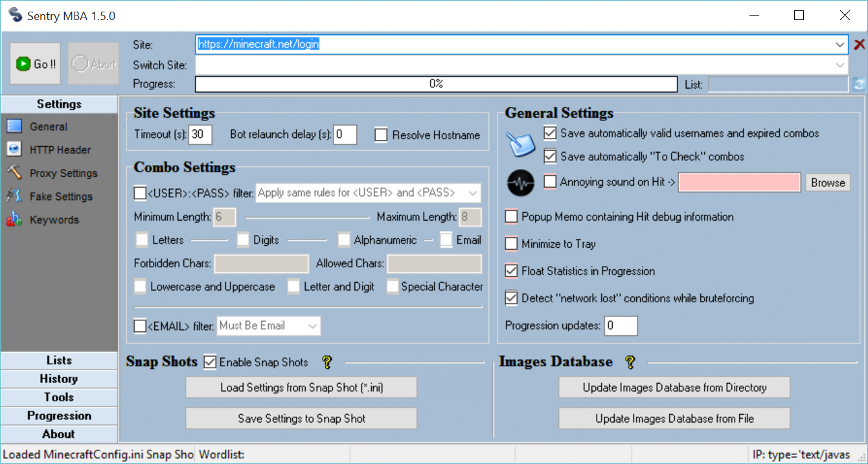The height and width of the screenshot is (464, 868).
Task: Click the Browse button for the sound file
Action: click(x=828, y=182)
